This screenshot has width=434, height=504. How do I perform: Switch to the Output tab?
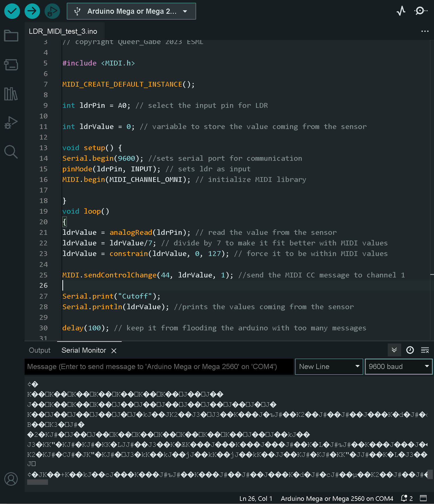click(39, 350)
